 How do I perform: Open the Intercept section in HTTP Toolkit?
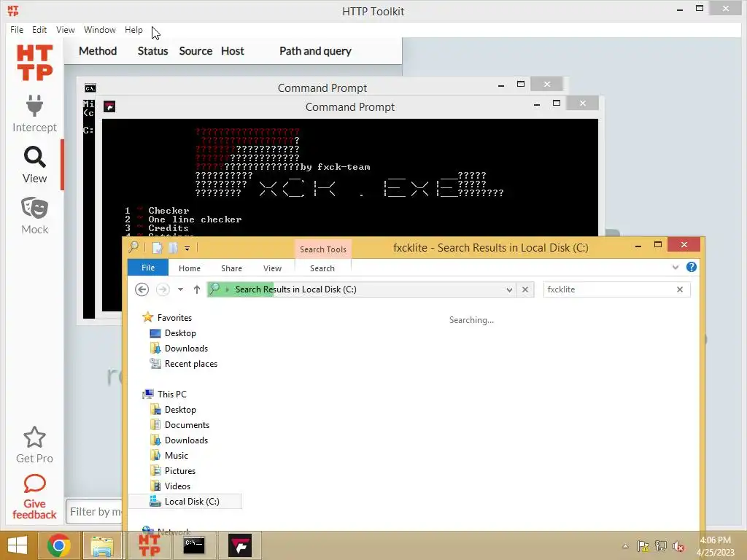click(34, 114)
